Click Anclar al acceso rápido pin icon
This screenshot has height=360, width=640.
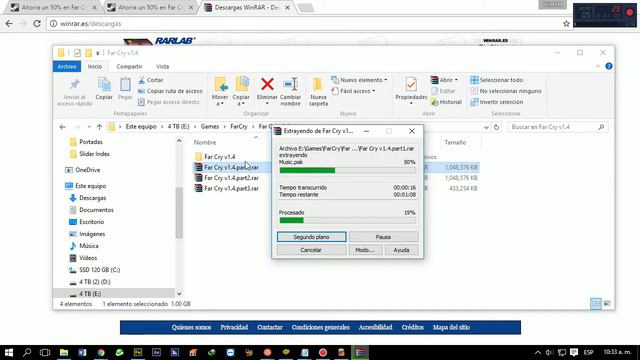(x=74, y=84)
